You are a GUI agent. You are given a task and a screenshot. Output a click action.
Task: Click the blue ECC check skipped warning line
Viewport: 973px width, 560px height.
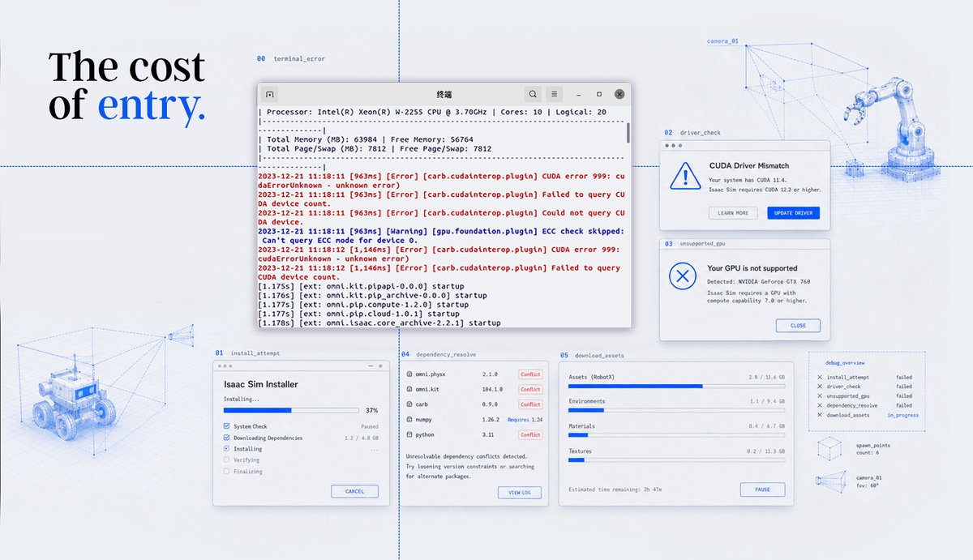click(440, 236)
